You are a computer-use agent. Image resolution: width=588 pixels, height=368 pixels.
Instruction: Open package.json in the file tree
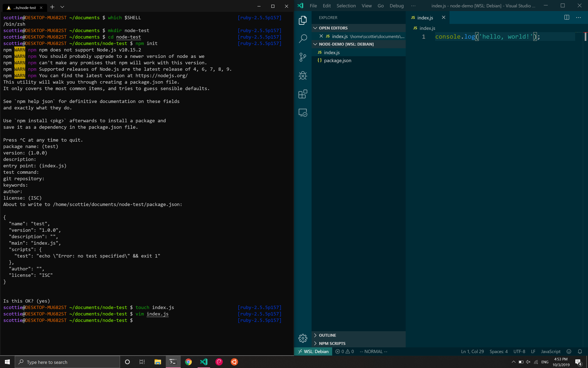[358, 60]
